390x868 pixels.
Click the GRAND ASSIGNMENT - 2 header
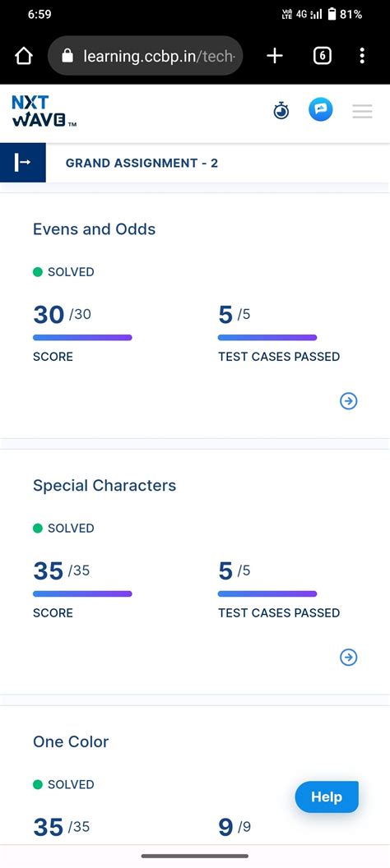pos(142,164)
